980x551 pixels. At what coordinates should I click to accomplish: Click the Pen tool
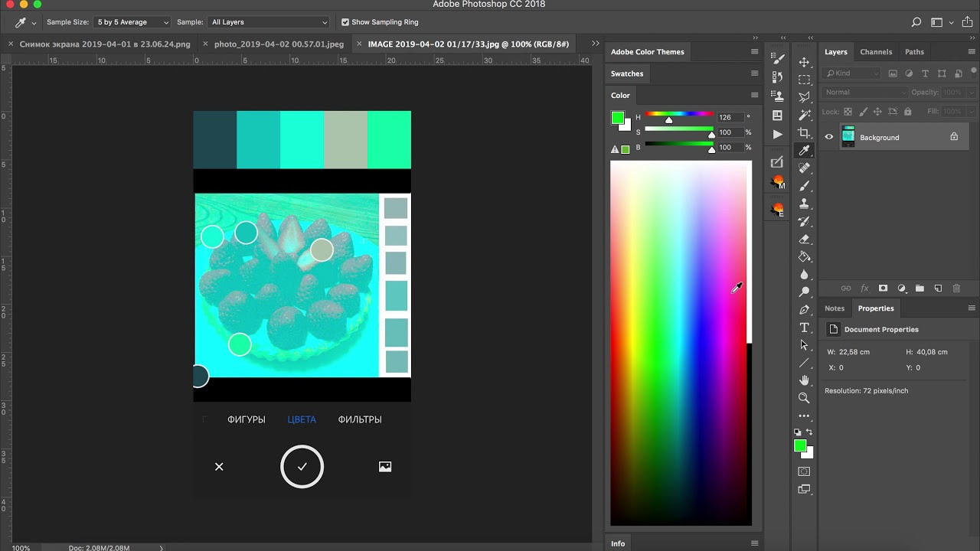pyautogui.click(x=804, y=310)
